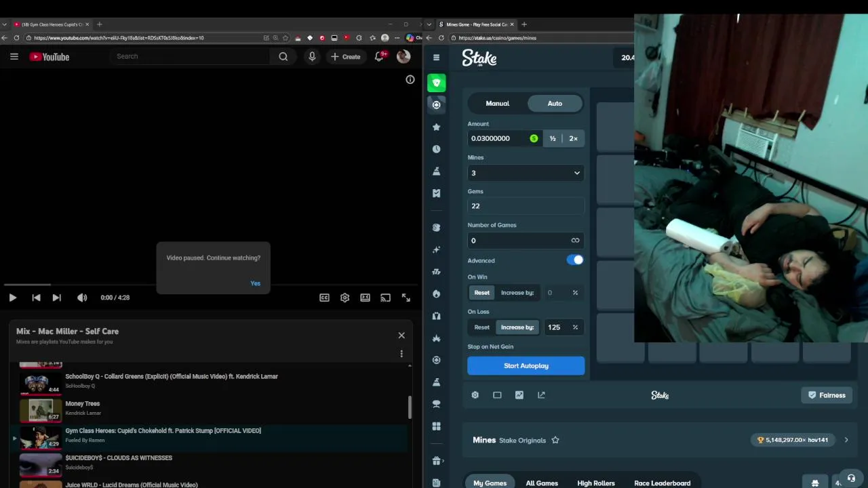The height and width of the screenshot is (488, 868).
Task: Switch Mines to Manual mode
Action: (497, 103)
